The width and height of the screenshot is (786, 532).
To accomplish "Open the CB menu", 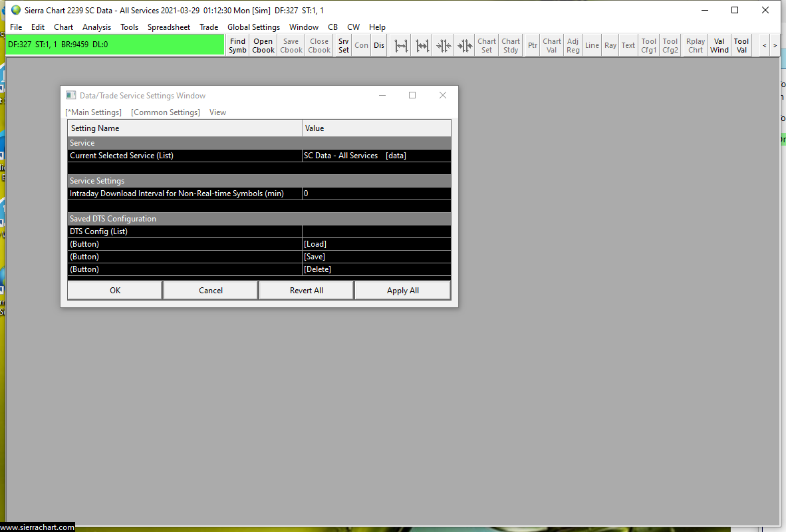I will 333,27.
